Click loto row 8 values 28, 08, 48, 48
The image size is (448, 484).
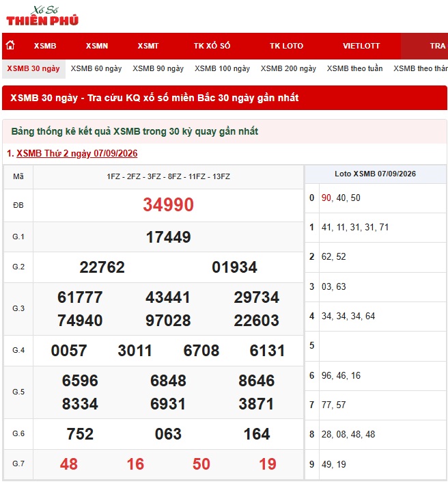tap(348, 435)
